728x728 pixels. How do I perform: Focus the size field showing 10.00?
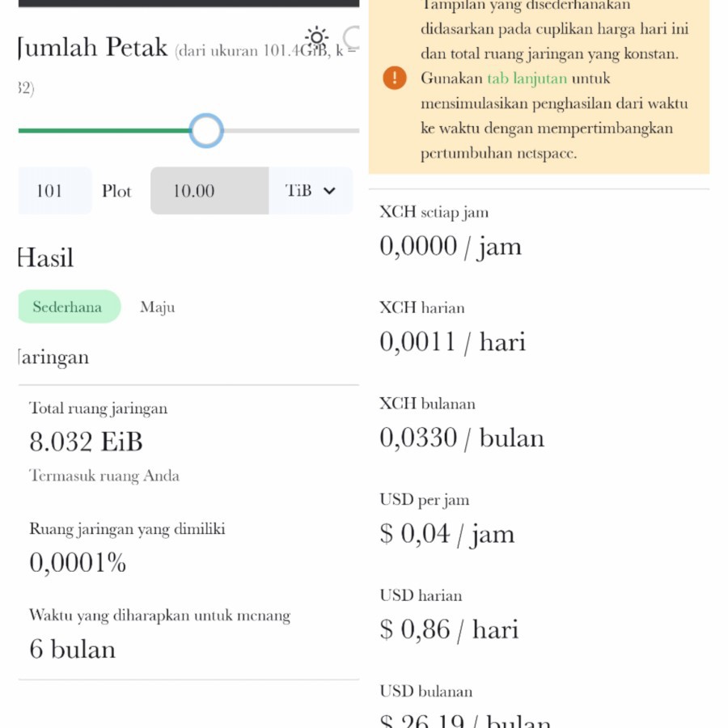coord(209,191)
